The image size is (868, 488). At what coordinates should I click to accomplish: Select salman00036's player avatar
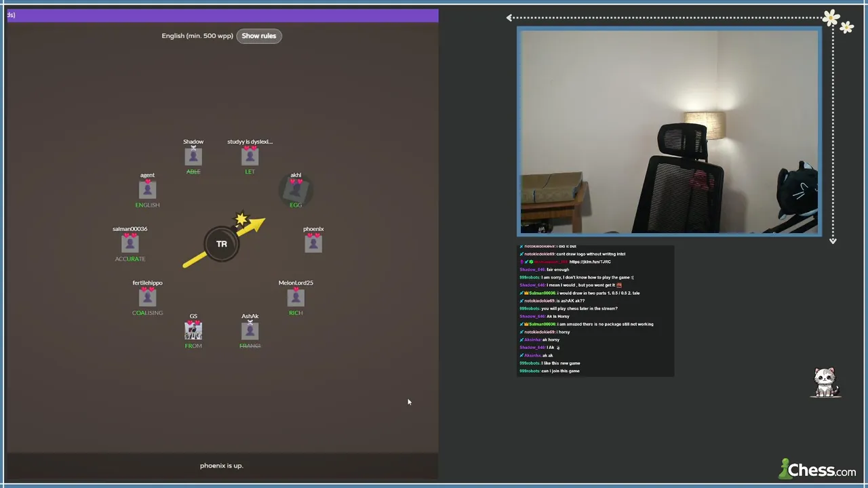click(x=130, y=244)
